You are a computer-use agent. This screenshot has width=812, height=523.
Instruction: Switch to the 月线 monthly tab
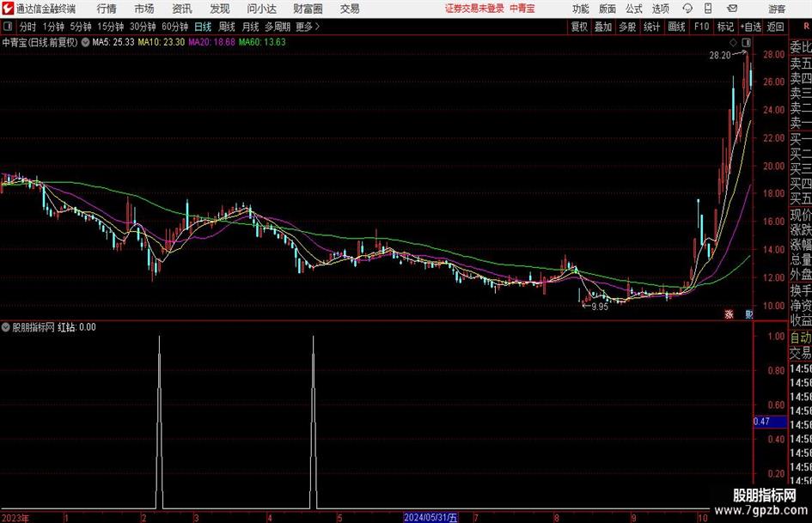click(x=251, y=27)
